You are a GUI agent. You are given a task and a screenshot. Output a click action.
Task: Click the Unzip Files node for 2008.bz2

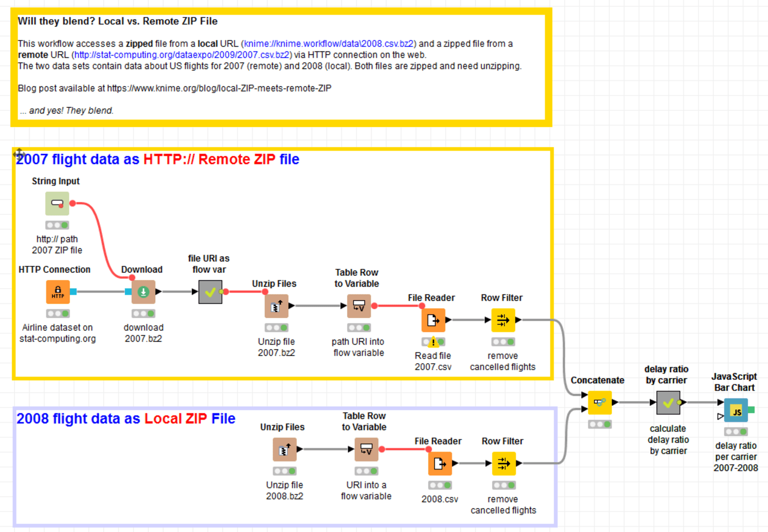(x=284, y=449)
